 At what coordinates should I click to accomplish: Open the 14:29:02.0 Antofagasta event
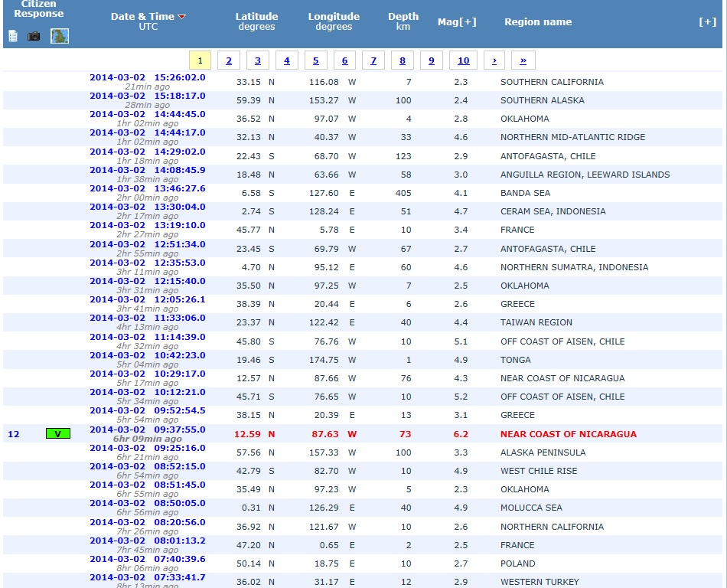click(148, 152)
